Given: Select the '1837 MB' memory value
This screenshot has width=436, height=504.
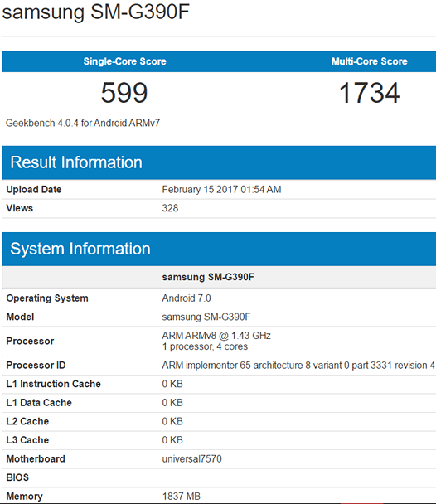Looking at the screenshot, I should 182,496.
